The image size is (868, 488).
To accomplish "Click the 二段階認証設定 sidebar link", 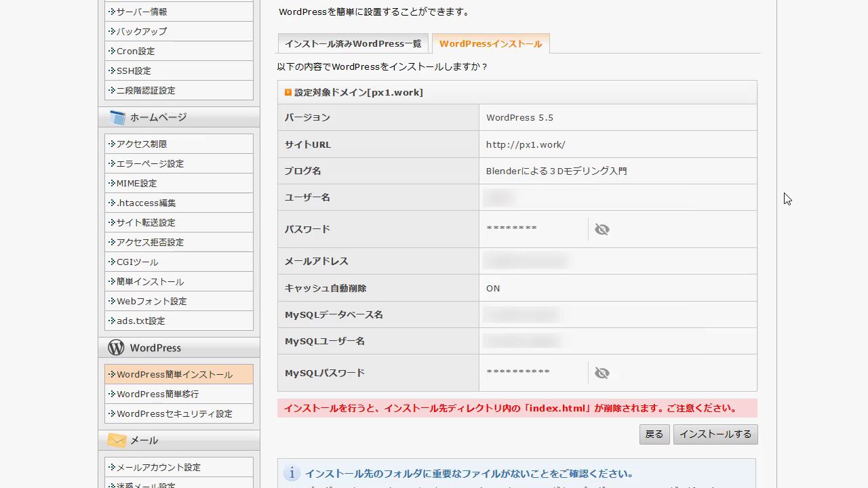I will 146,91.
